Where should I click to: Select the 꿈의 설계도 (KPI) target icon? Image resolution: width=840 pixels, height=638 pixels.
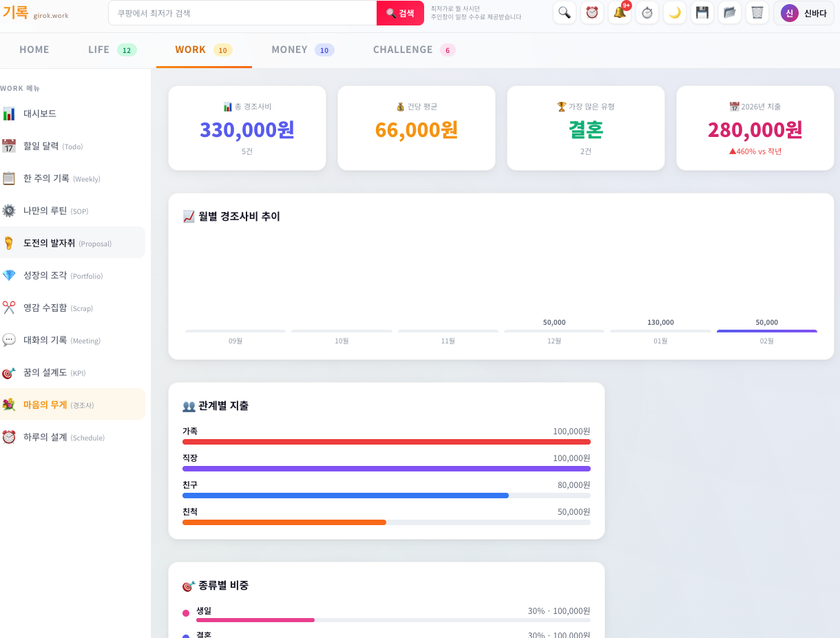tap(10, 372)
